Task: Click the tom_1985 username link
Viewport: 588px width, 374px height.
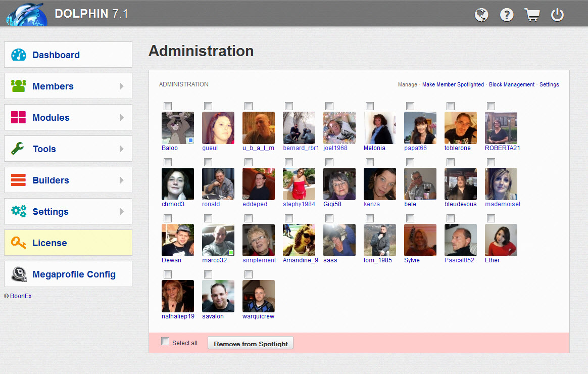Action: point(378,260)
